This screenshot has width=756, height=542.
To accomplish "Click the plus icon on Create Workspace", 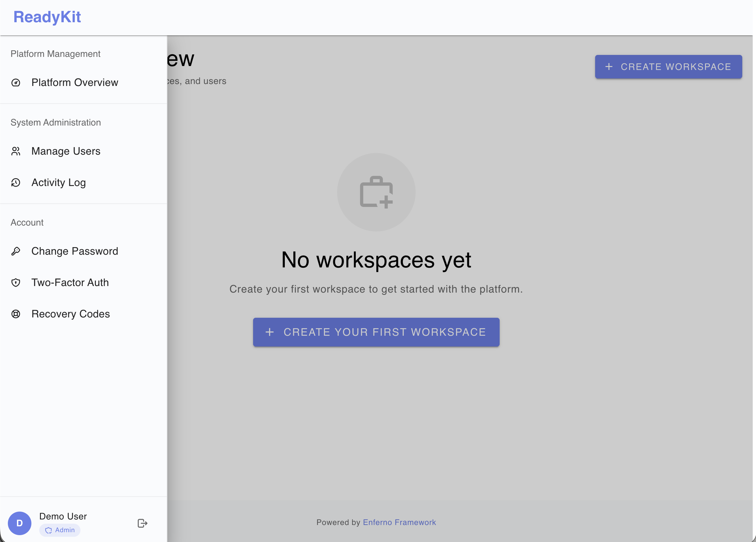I will [x=609, y=67].
